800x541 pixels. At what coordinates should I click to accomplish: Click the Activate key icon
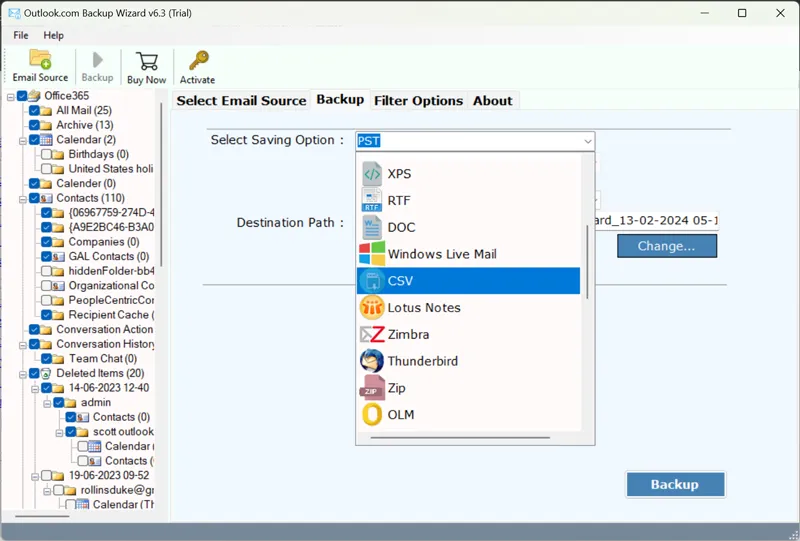point(197,62)
